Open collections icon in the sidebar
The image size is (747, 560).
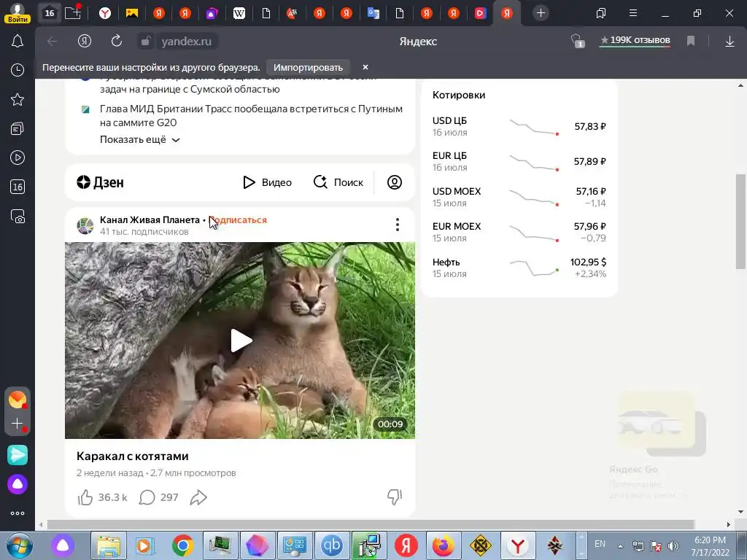pyautogui.click(x=18, y=128)
